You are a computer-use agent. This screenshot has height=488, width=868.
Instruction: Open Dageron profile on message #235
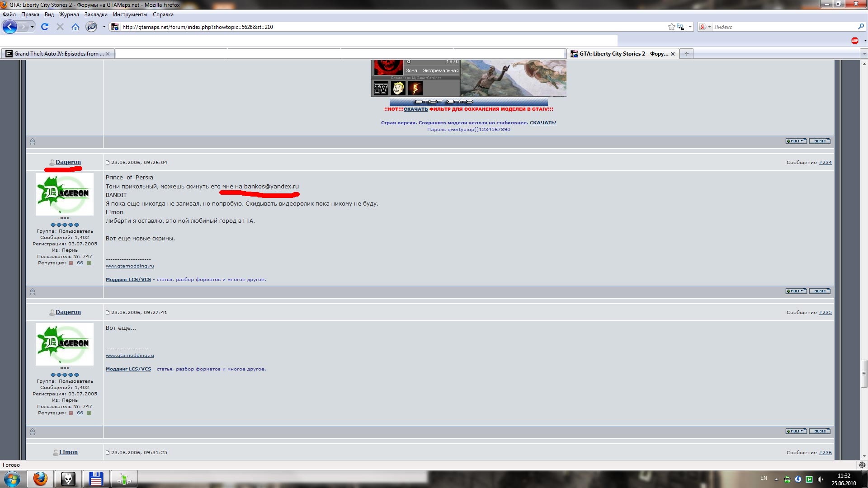(68, 312)
